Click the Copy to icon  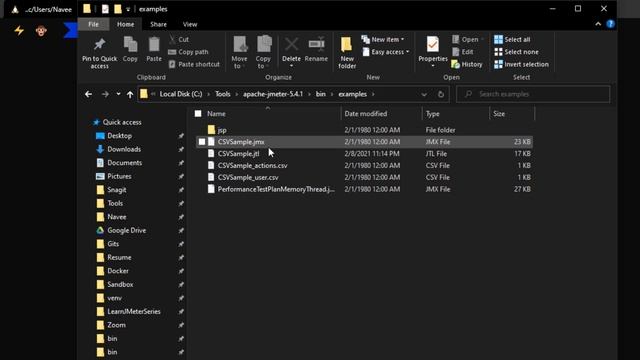pos(264,44)
